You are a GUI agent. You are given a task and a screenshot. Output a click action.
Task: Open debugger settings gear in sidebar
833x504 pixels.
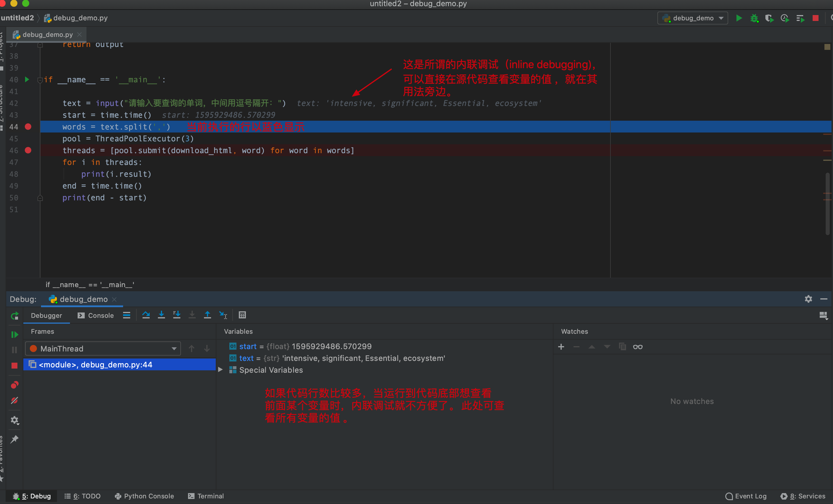14,420
